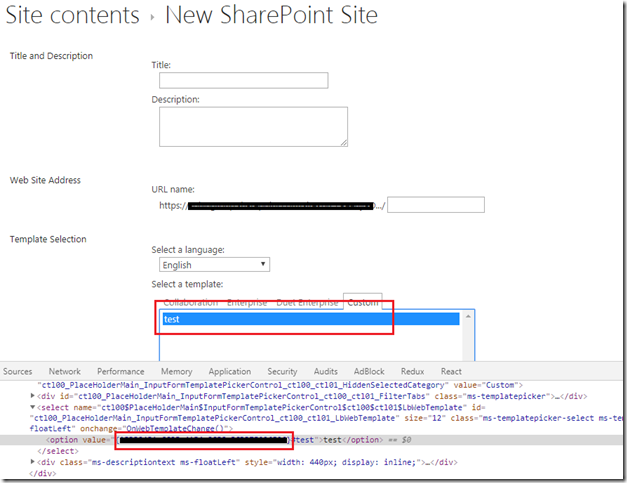The width and height of the screenshot is (627, 483).
Task: Click the closing select tag line
Action: 58,451
